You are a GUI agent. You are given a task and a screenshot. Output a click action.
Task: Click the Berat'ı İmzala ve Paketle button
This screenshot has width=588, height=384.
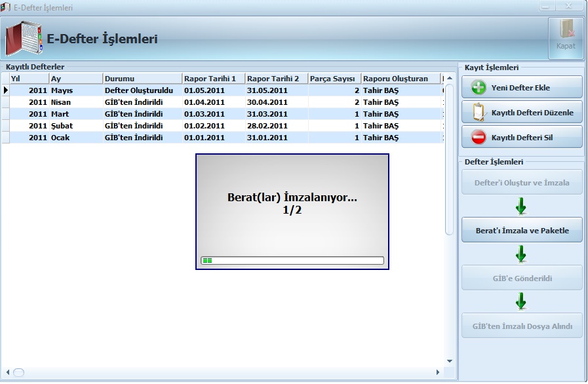point(522,230)
